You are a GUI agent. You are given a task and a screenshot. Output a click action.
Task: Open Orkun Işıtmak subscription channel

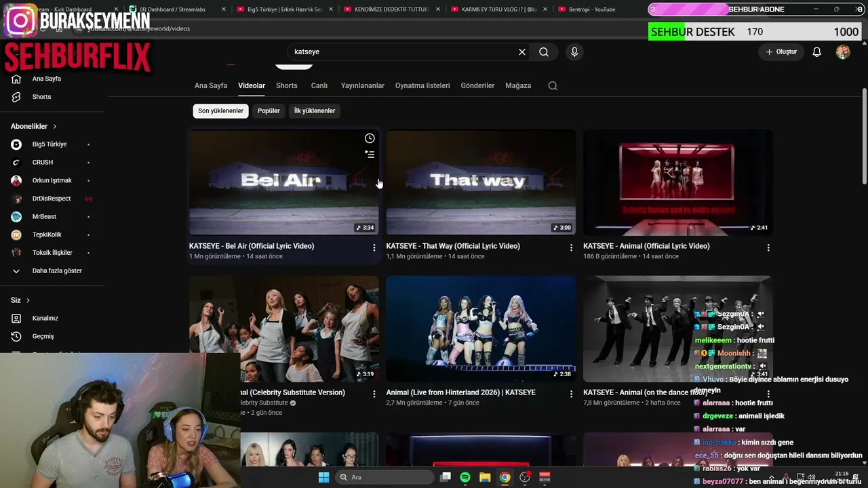(52, 180)
